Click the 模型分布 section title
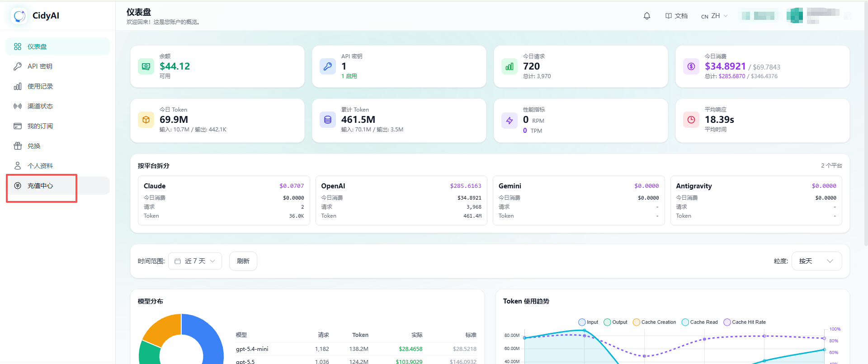The height and width of the screenshot is (364, 868). 151,301
